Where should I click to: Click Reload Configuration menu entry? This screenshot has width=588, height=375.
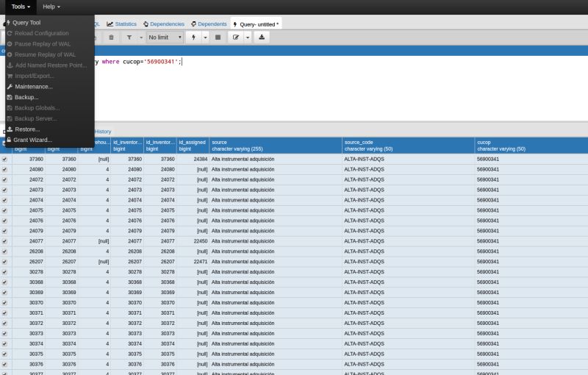click(49, 33)
